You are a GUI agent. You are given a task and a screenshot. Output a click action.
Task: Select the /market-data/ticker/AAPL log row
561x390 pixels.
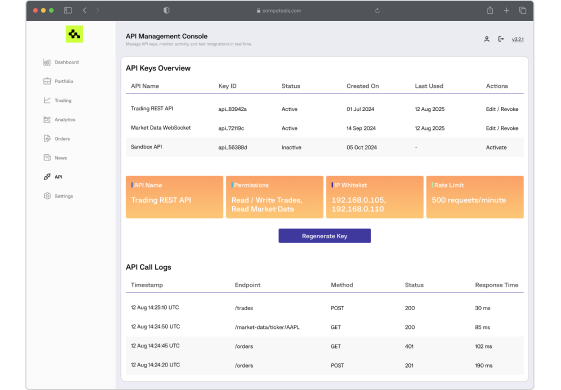pos(325,327)
